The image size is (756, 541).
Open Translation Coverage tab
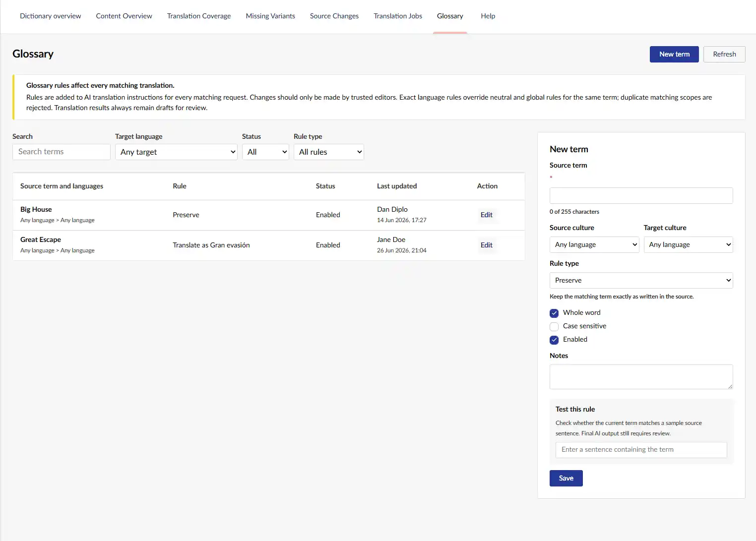[x=199, y=16]
